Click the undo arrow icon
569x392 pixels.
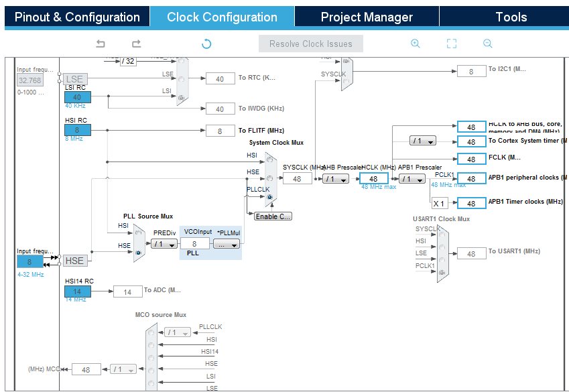(x=101, y=44)
